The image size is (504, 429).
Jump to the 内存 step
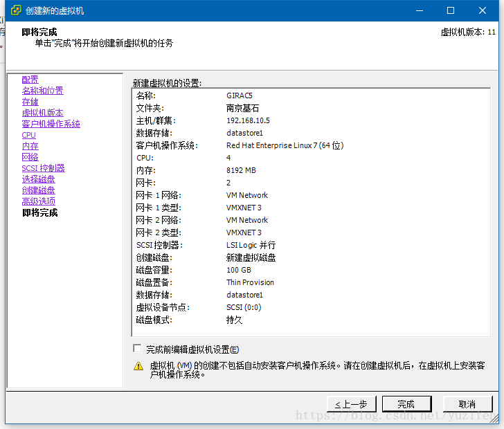30,146
